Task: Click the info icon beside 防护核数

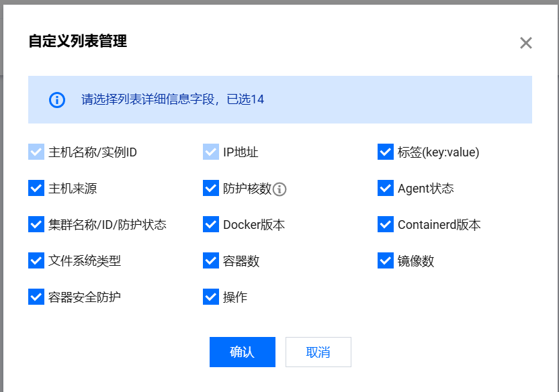Action: 280,189
